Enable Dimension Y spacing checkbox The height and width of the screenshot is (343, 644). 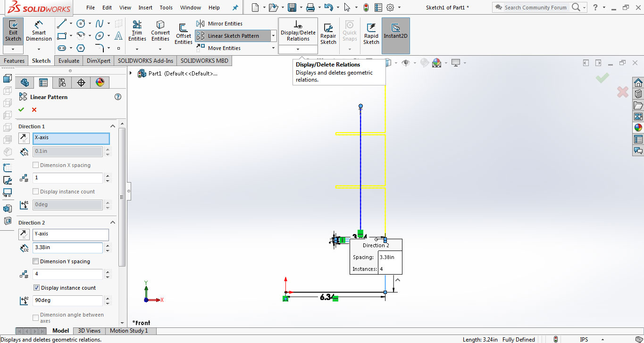[x=36, y=261]
